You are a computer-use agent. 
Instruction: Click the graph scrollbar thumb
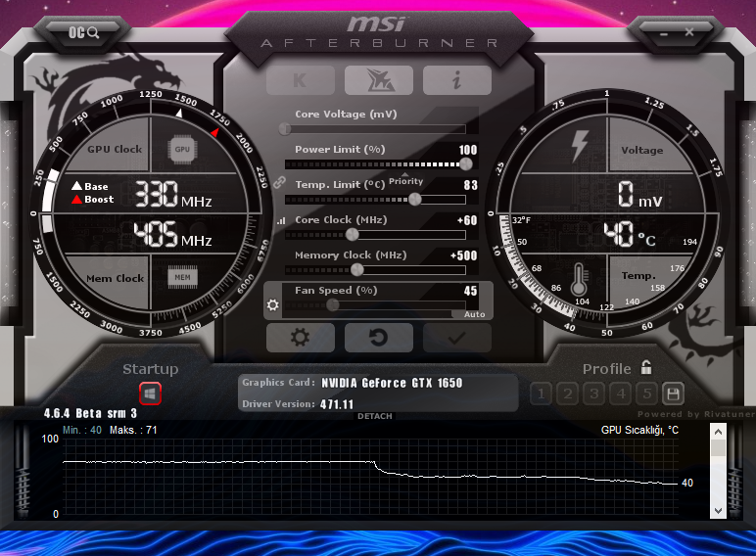coord(718,447)
